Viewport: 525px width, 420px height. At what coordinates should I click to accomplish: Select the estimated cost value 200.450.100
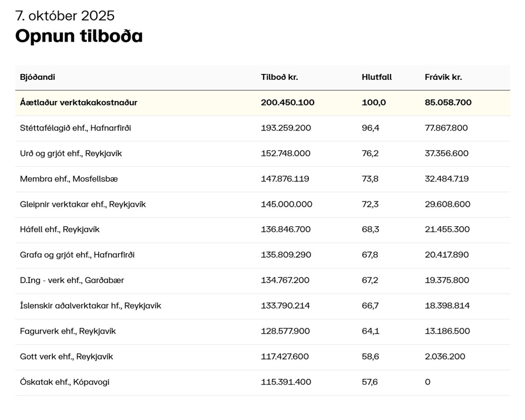[288, 102]
